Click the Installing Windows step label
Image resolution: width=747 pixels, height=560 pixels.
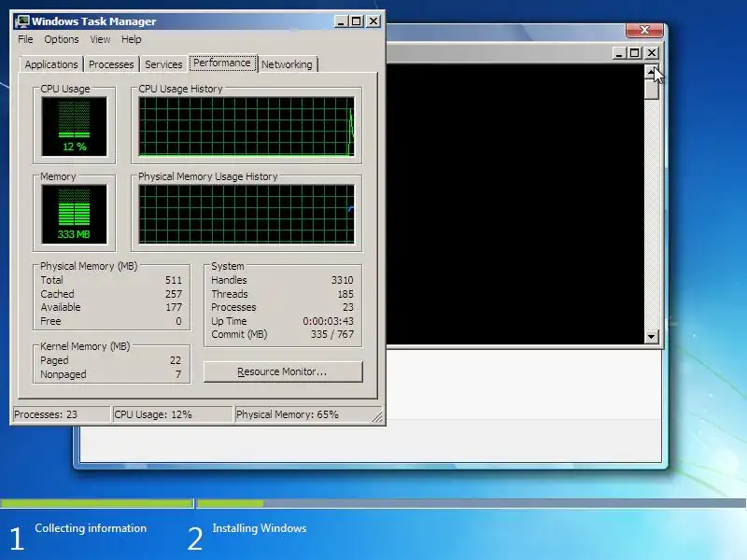[260, 528]
